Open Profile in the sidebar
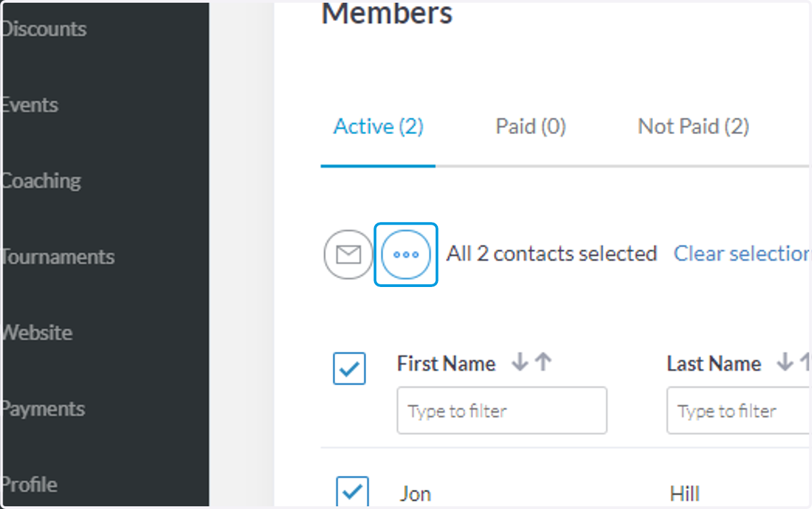Viewport: 812px width, 509px height. (x=28, y=485)
